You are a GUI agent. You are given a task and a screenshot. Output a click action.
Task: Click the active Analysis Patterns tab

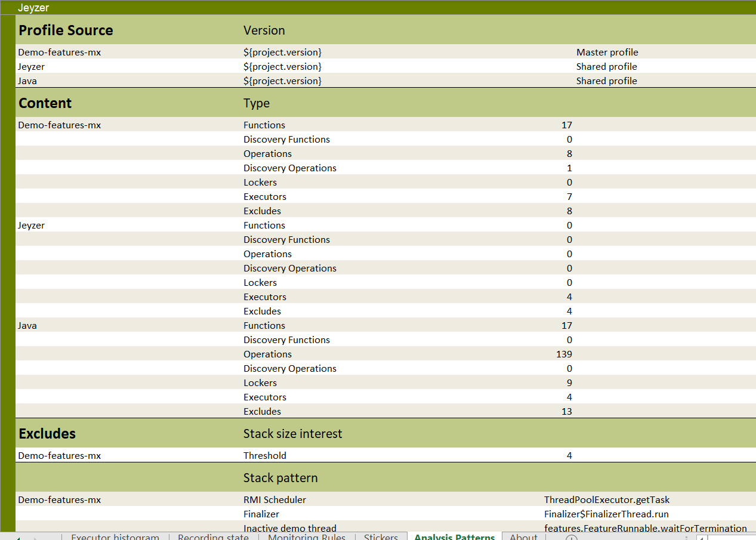click(x=454, y=537)
